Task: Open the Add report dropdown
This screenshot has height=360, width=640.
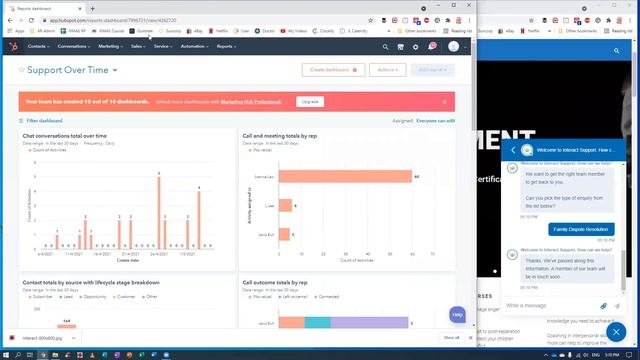Action: (x=433, y=70)
